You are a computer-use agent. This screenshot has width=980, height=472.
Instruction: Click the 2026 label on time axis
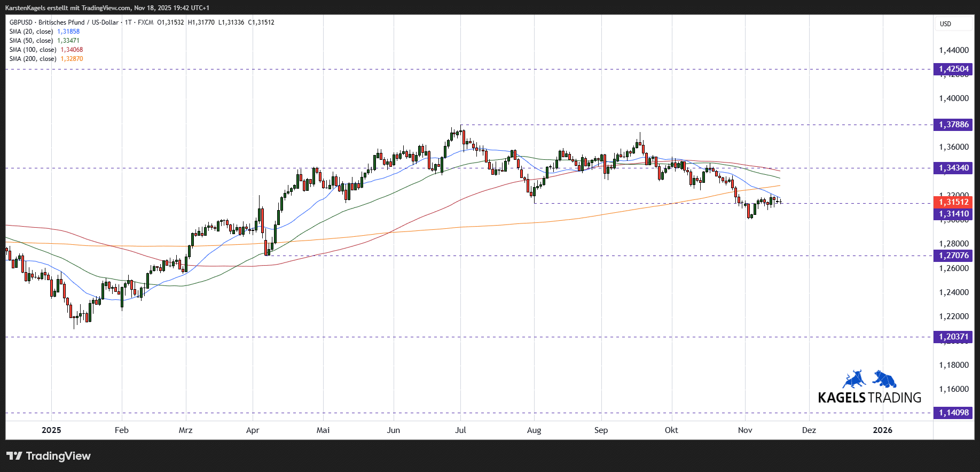(882, 430)
